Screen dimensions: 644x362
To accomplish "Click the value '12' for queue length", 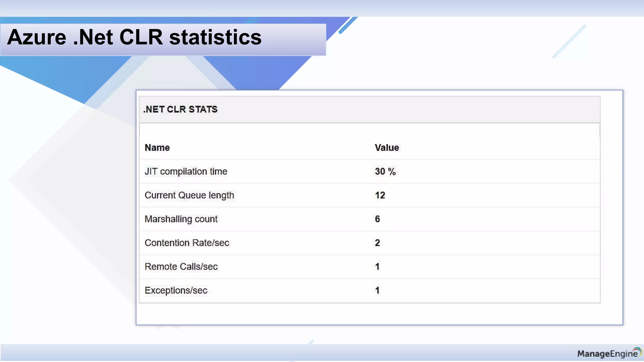I will pos(380,195).
